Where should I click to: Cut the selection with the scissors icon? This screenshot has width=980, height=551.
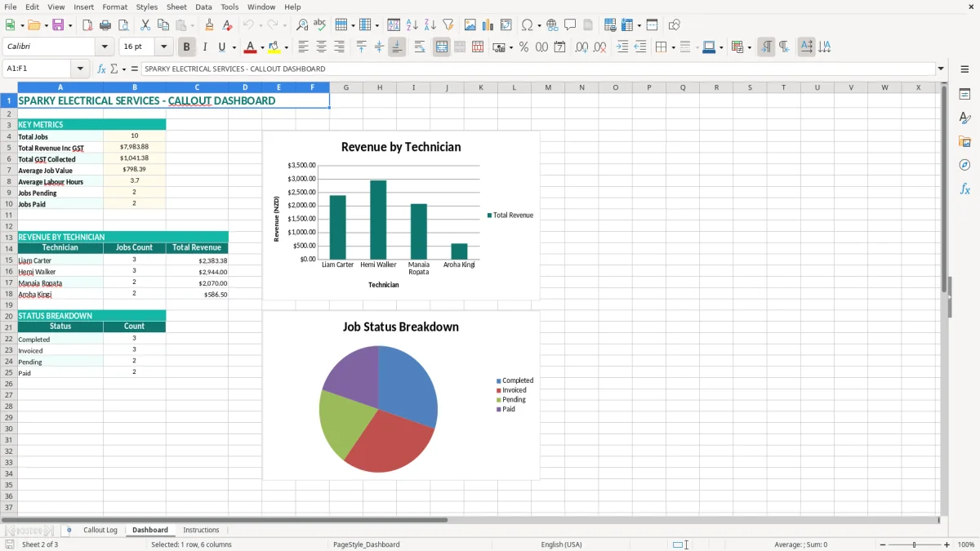click(145, 25)
